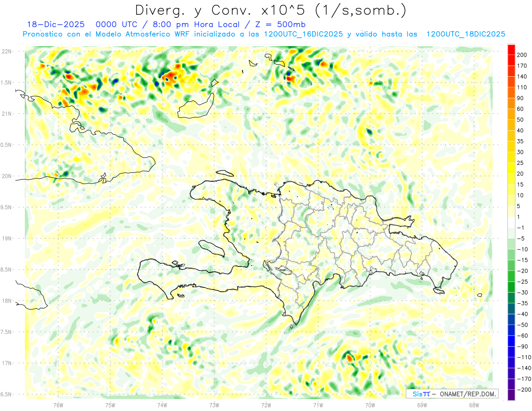Click the "22N" latitude label
Viewport: 532px width, 411px height.
click(x=7, y=51)
